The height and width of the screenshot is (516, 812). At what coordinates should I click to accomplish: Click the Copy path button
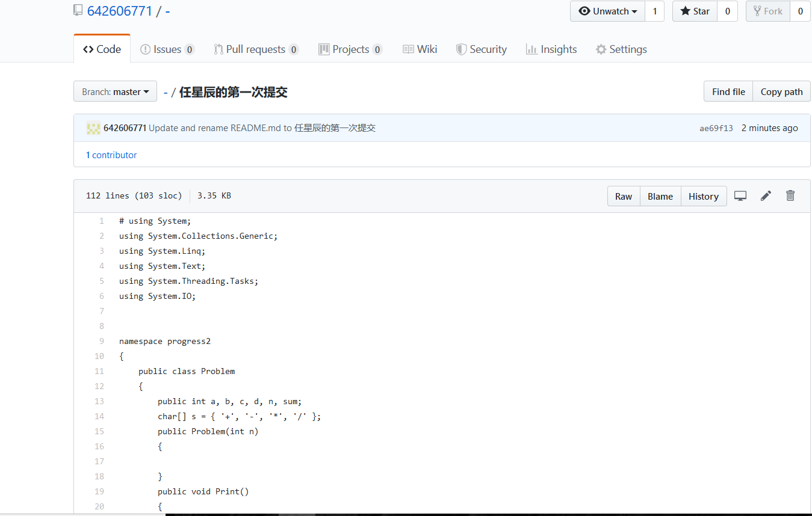point(781,91)
